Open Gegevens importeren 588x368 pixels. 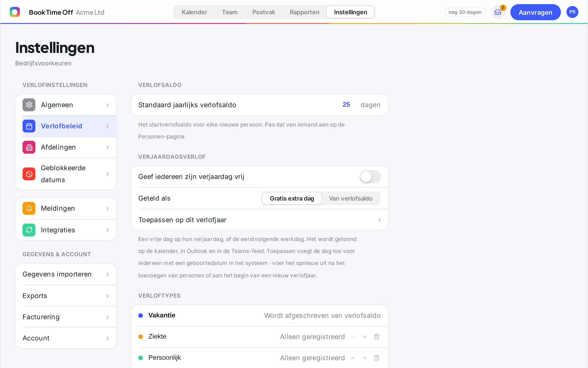(66, 274)
